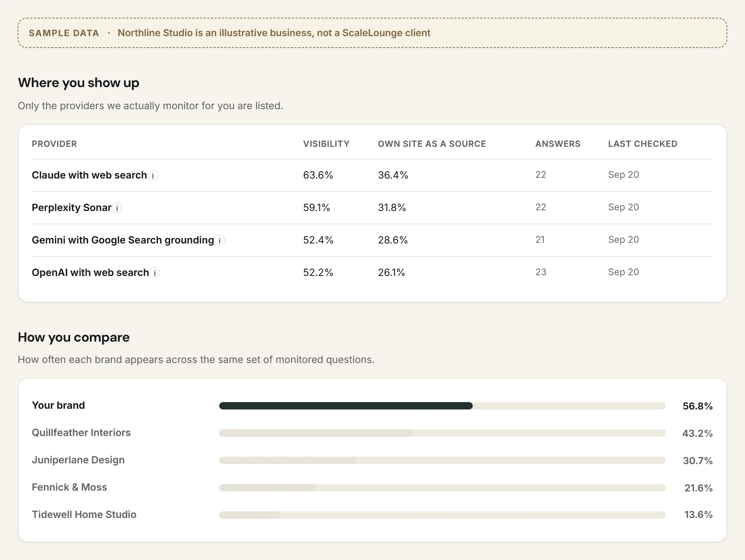
Task: Select the Gemini with Google Search grounding label
Action: click(x=123, y=240)
